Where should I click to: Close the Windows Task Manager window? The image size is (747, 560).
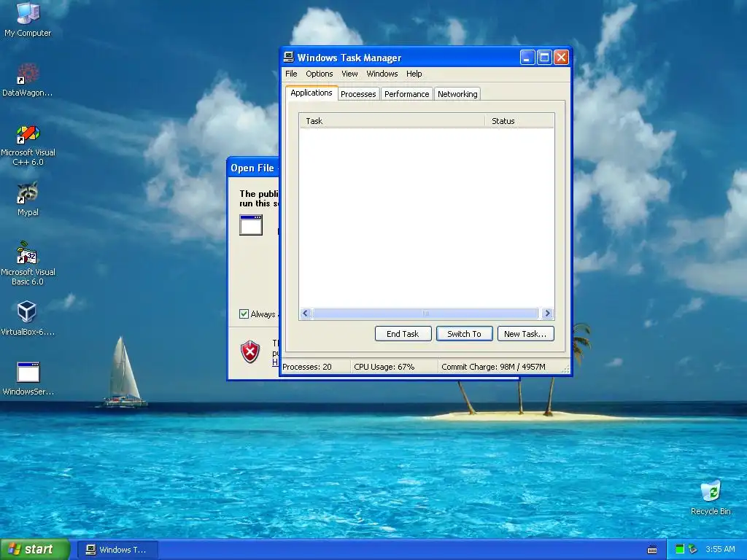pyautogui.click(x=561, y=58)
